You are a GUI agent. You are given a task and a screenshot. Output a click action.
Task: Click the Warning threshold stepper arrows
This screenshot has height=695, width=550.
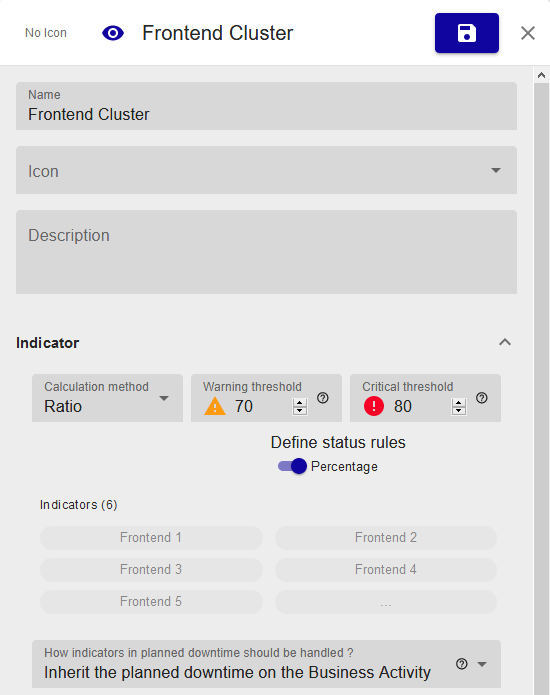300,406
